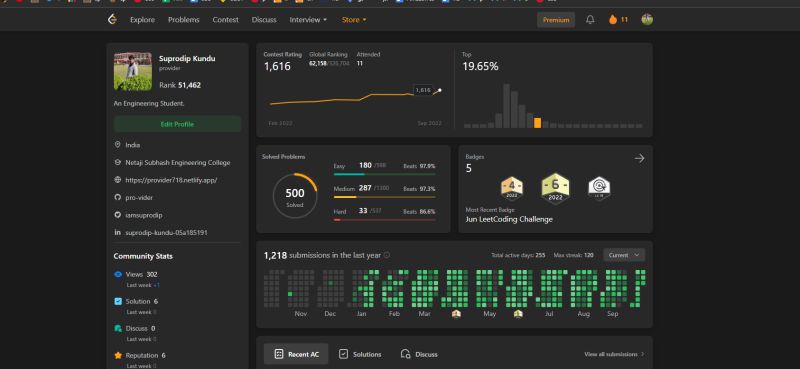
Task: Expand the Store dropdown menu
Action: (354, 20)
